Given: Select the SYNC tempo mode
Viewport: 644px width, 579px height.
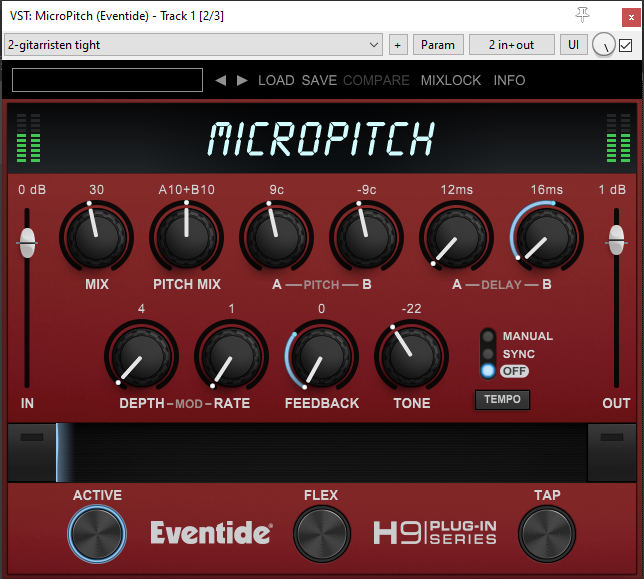Looking at the screenshot, I should [488, 354].
